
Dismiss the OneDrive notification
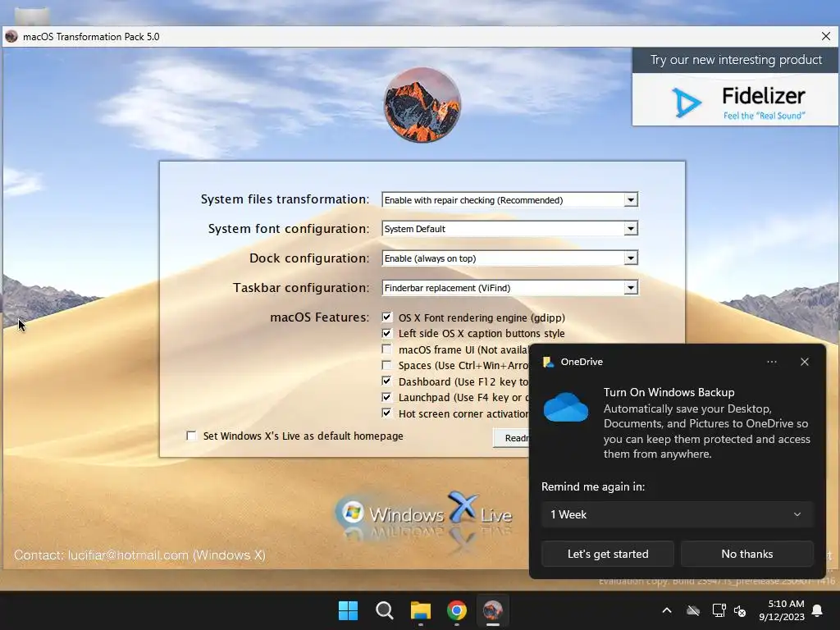pos(805,362)
